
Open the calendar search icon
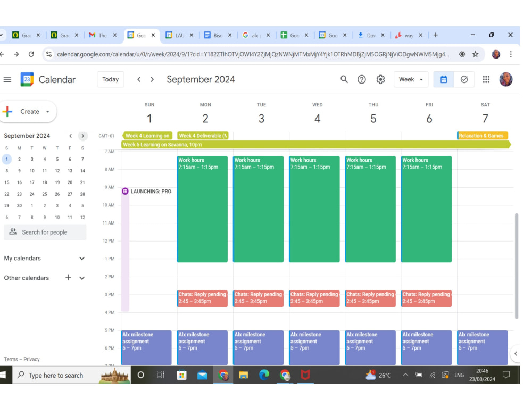point(344,79)
